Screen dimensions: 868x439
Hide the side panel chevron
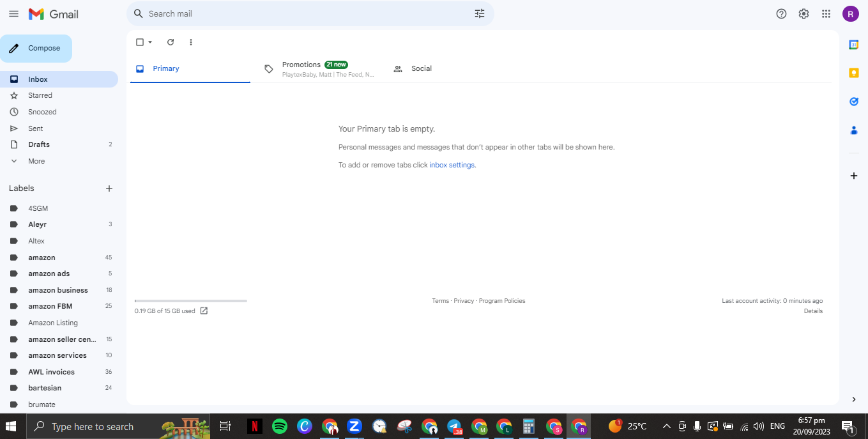coord(853,399)
